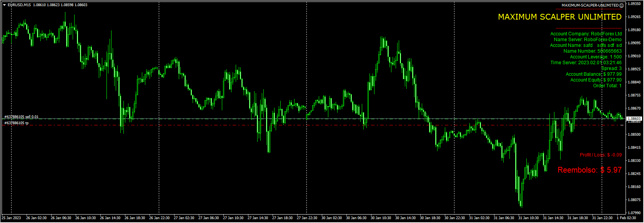644x223 pixels.
Task: Click the Account Company: RoboForex Ltd line
Action: tap(586, 34)
